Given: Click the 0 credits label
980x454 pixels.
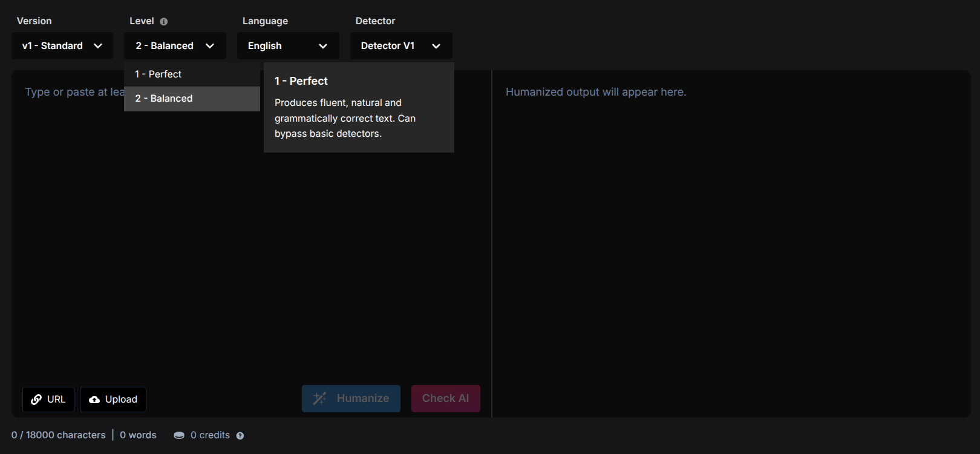Looking at the screenshot, I should (x=210, y=435).
